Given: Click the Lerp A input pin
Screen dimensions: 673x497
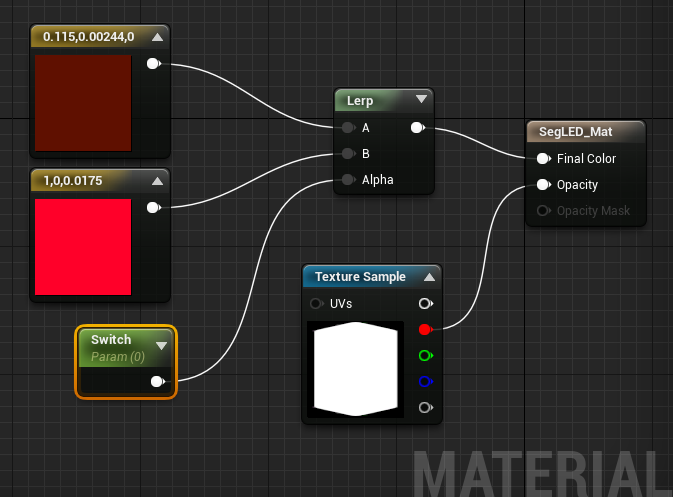Looking at the screenshot, I should (348, 127).
